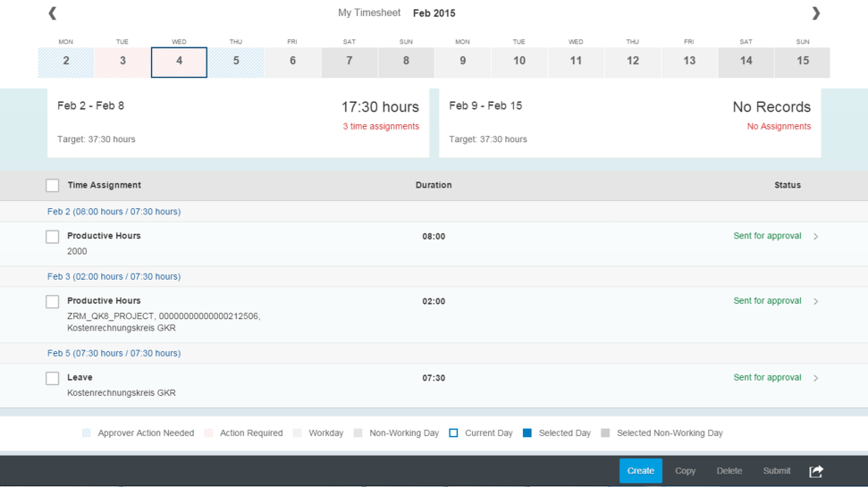The height and width of the screenshot is (487, 868).
Task: Tick the ZRM_QK8_PROJECT Productive Hours checkbox
Action: [x=53, y=302]
